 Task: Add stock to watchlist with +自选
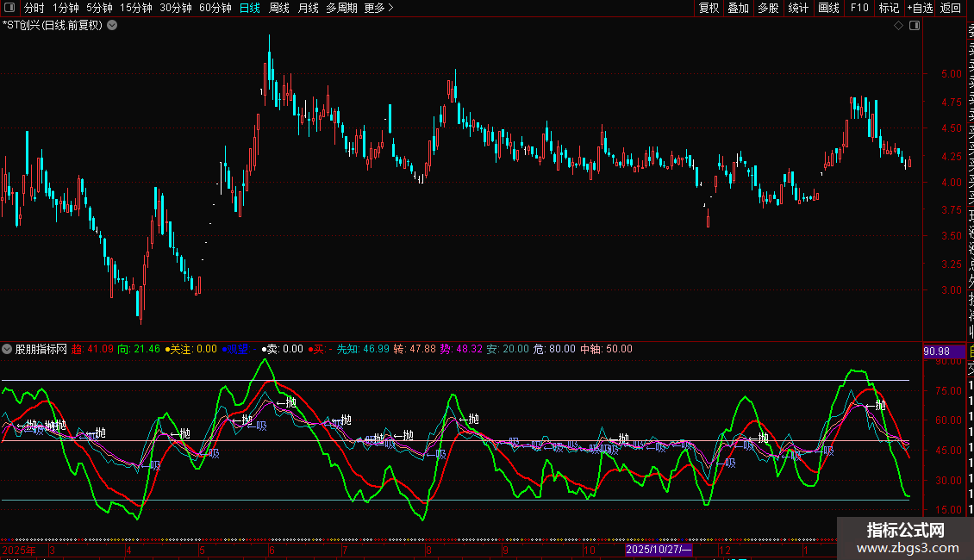click(920, 8)
